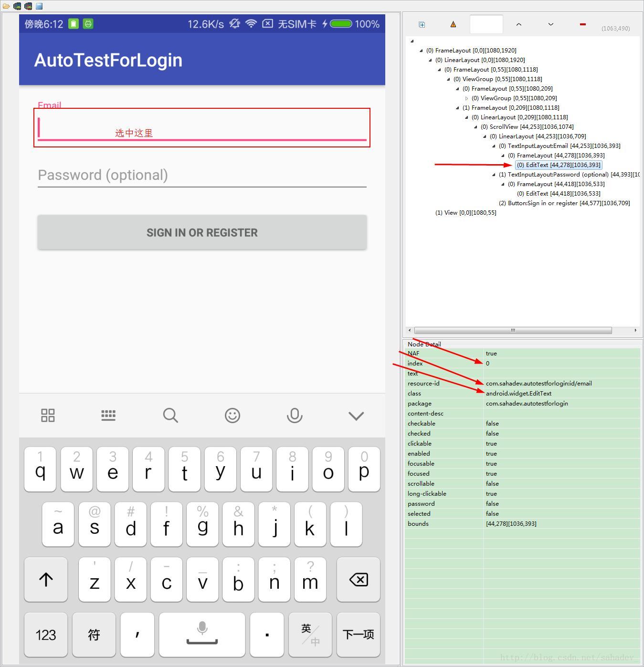Image resolution: width=644 pixels, height=667 pixels.
Task: Collapse TextInputLayout:Email node
Action: coord(494,146)
